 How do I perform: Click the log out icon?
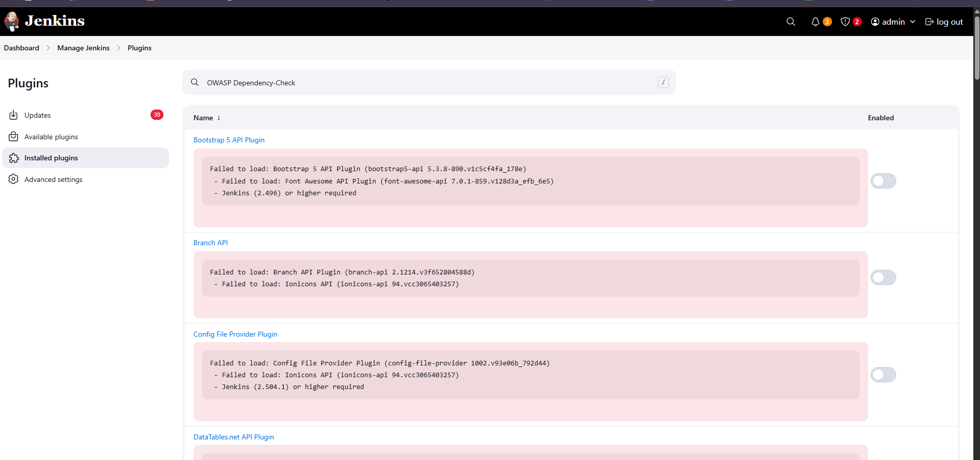(x=930, y=22)
